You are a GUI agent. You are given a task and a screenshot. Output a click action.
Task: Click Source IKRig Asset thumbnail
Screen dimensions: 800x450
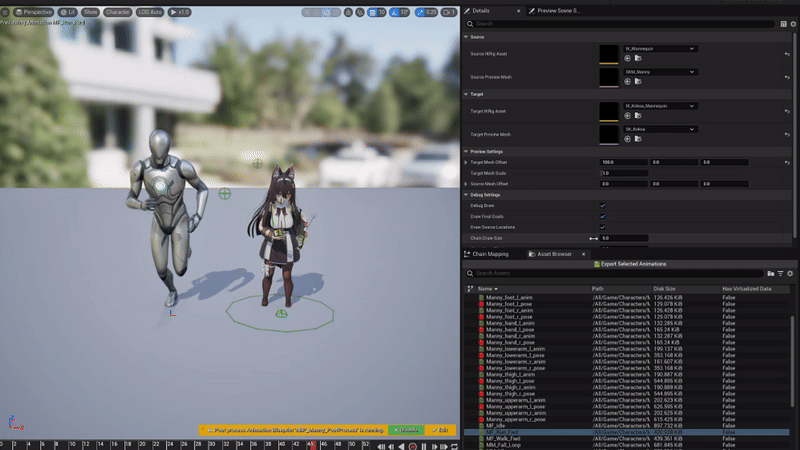[x=609, y=54]
